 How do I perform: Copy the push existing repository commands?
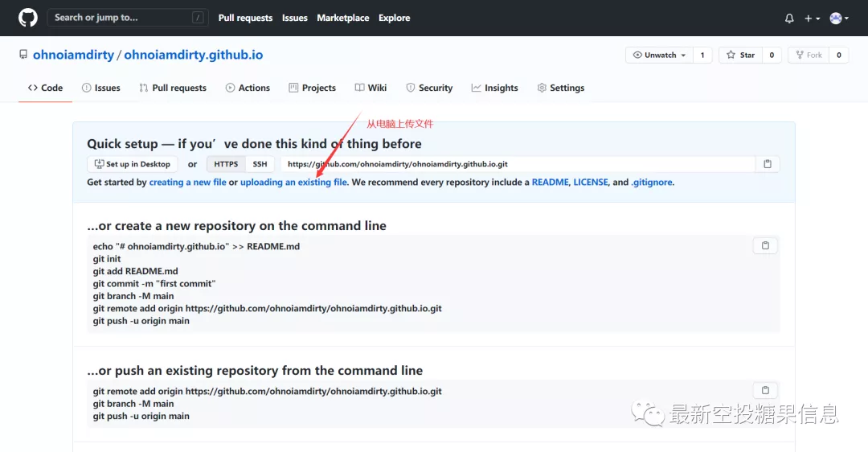[765, 390]
